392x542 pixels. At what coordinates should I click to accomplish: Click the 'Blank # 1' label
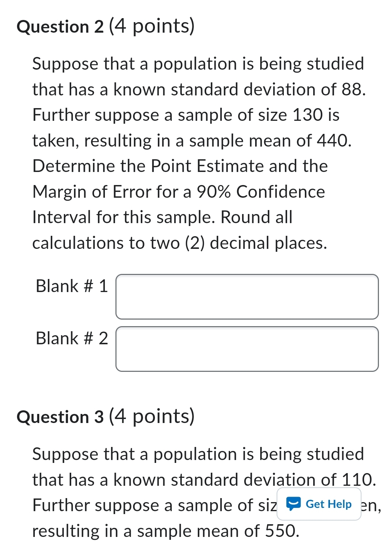(72, 286)
